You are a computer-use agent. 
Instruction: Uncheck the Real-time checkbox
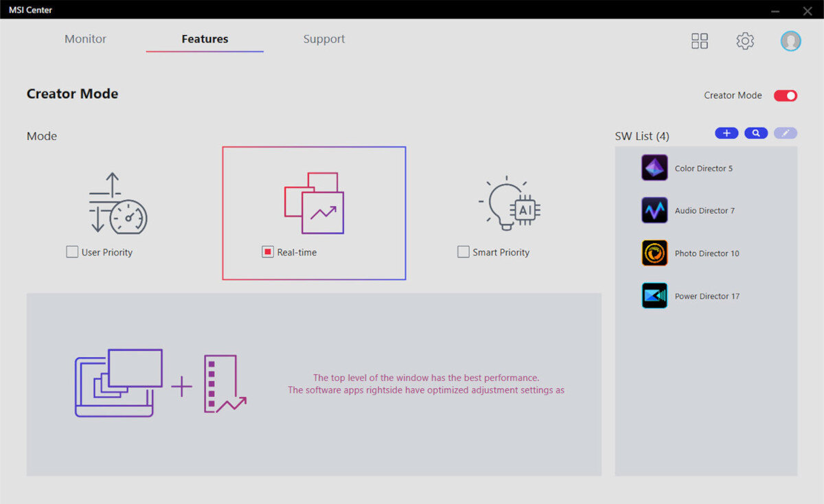(x=268, y=252)
